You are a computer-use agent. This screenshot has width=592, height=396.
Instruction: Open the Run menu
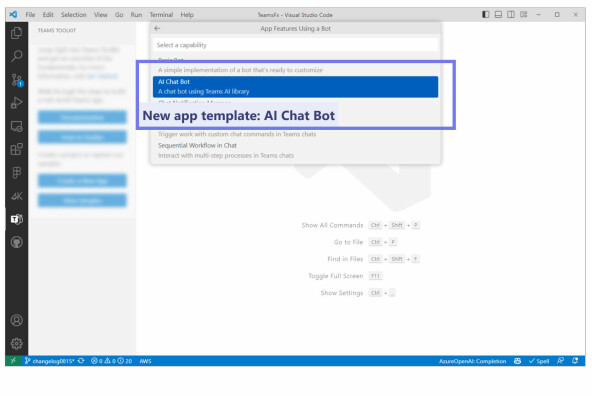[x=136, y=14]
